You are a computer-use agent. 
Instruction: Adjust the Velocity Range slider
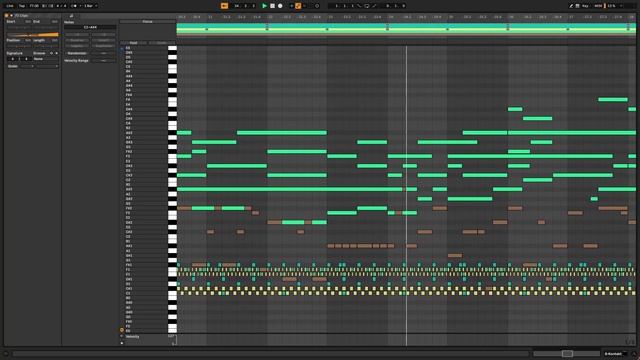tap(104, 60)
